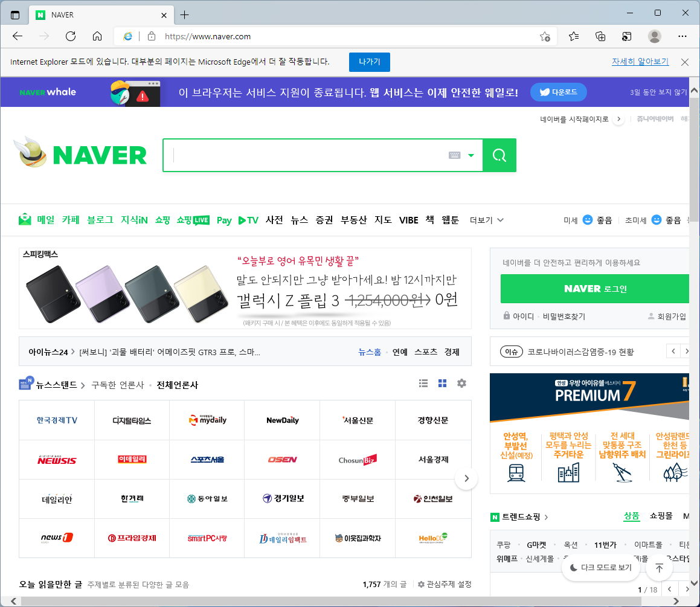
Task: Reload the page with refresh icon
Action: point(71,36)
